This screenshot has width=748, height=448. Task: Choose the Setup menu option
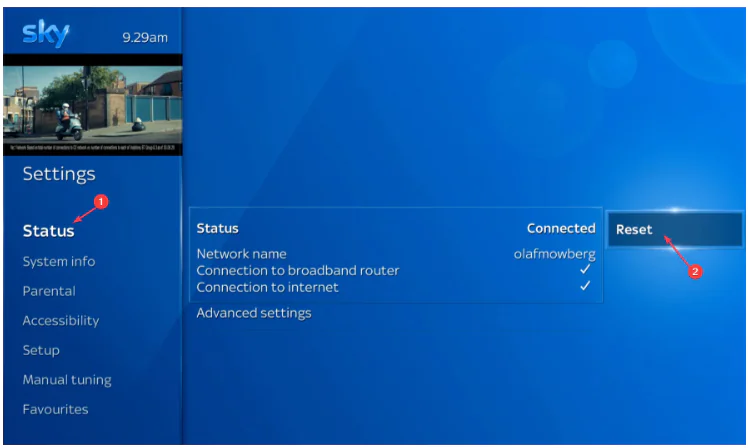coord(41,350)
